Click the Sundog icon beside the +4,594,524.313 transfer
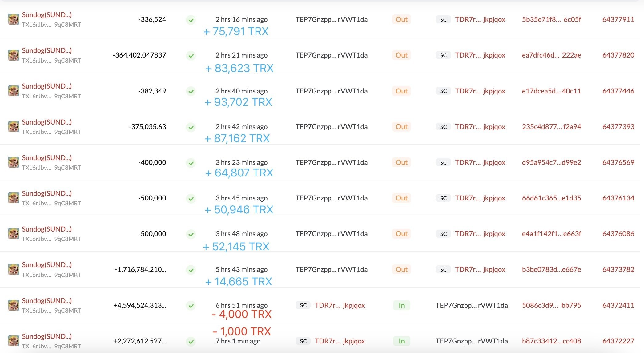This screenshot has height=353, width=644. [x=14, y=305]
